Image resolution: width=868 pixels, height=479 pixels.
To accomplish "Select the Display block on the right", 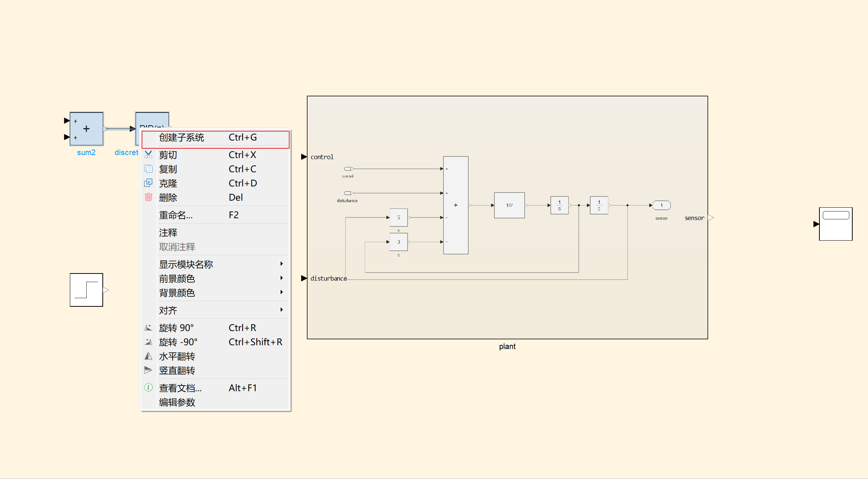I will click(x=836, y=224).
